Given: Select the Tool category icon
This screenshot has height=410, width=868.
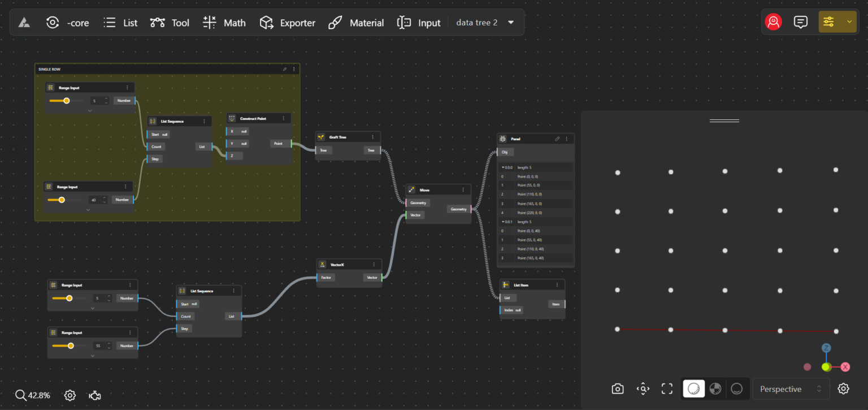Looking at the screenshot, I should [x=158, y=22].
